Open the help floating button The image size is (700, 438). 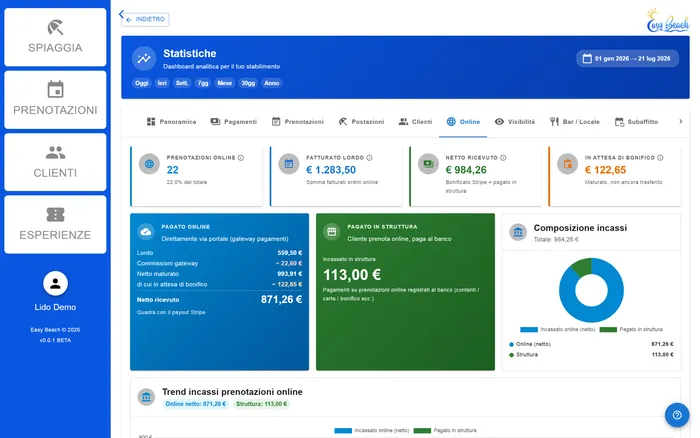tap(677, 415)
